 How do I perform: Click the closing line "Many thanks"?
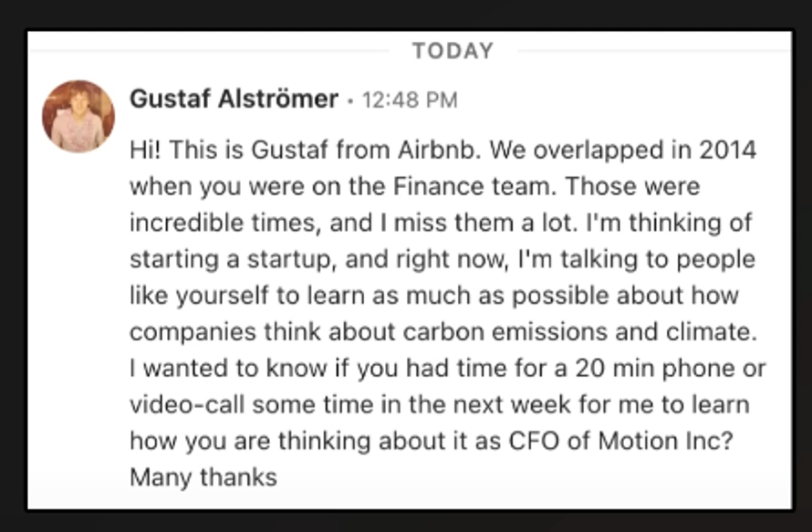pyautogui.click(x=203, y=476)
